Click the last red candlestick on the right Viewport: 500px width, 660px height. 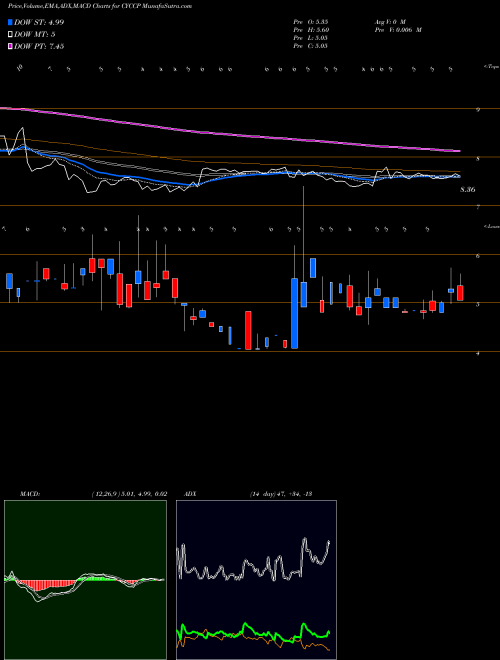(460, 293)
